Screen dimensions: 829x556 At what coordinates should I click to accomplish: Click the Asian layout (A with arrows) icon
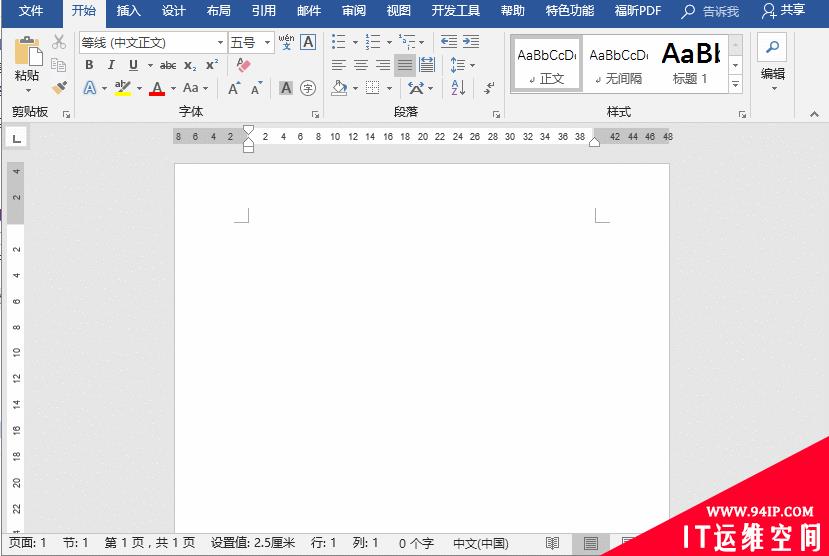(416, 88)
